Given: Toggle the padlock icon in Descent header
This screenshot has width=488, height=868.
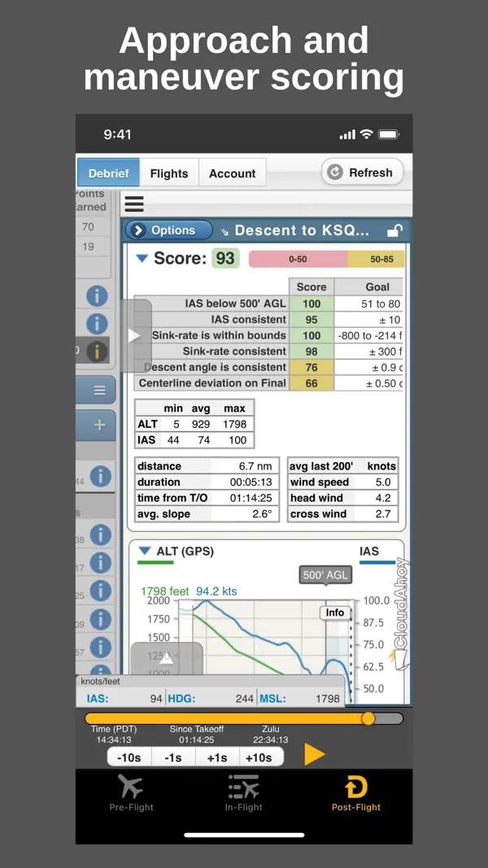Looking at the screenshot, I should (x=394, y=231).
